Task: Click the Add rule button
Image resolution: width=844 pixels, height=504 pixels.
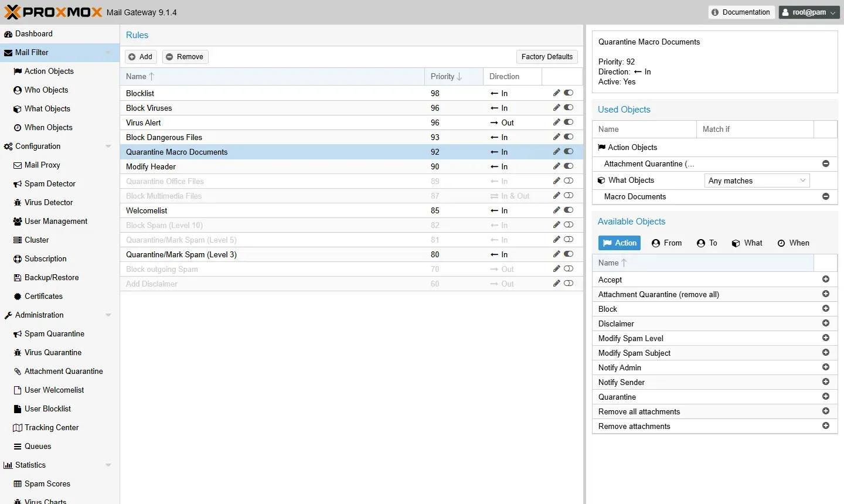Action: click(x=141, y=57)
